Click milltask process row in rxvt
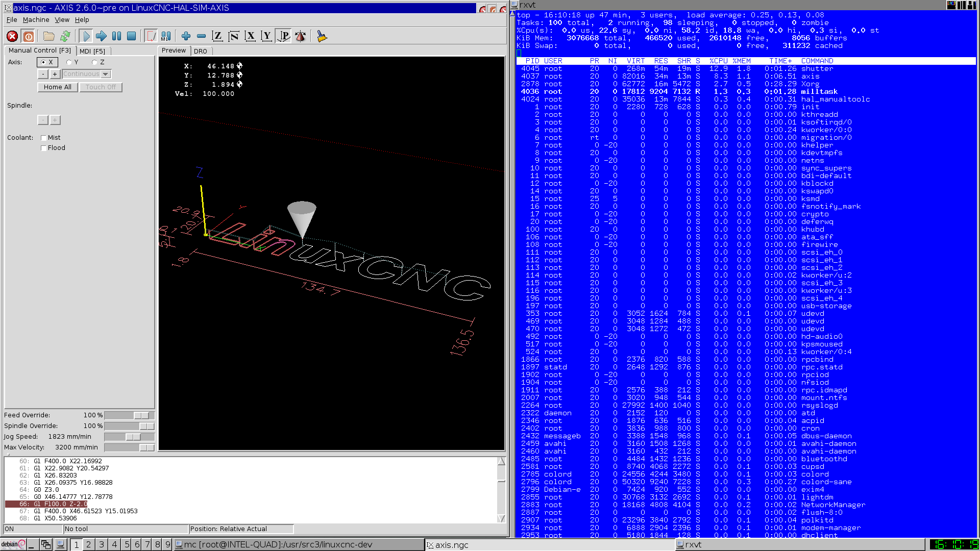 (746, 92)
